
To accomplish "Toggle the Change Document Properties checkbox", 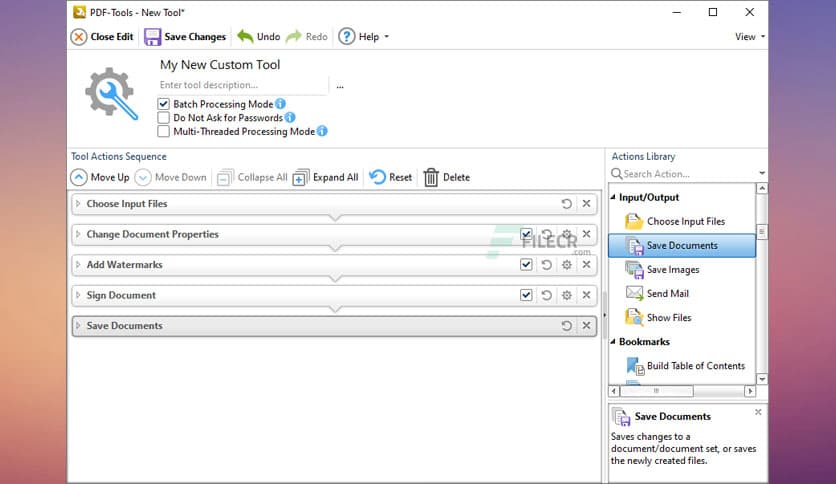I will pos(526,234).
